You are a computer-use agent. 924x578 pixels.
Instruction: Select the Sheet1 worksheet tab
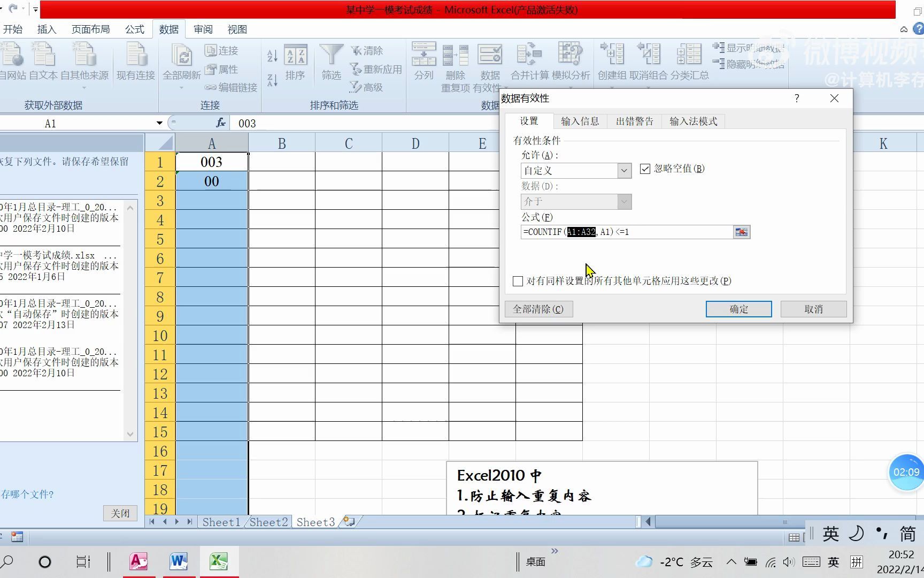(221, 522)
